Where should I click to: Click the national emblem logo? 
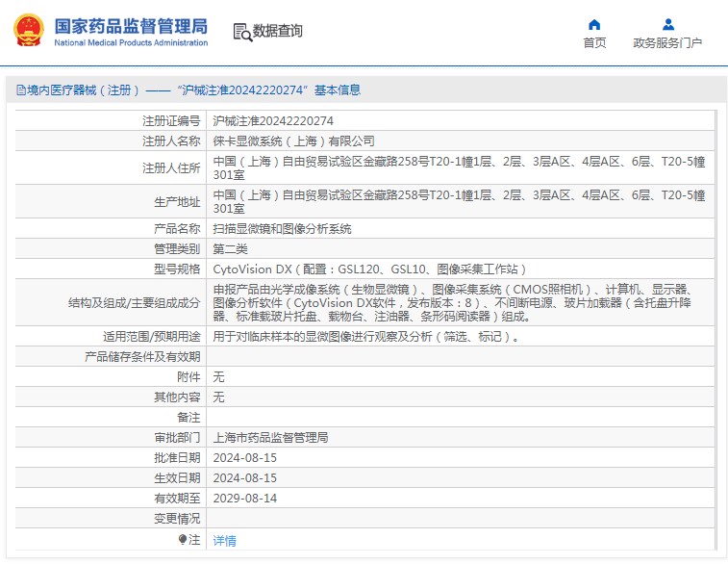click(29, 30)
